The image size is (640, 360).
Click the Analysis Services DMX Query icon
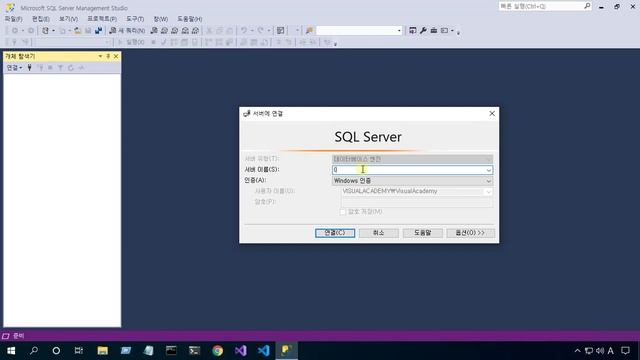[x=175, y=31]
